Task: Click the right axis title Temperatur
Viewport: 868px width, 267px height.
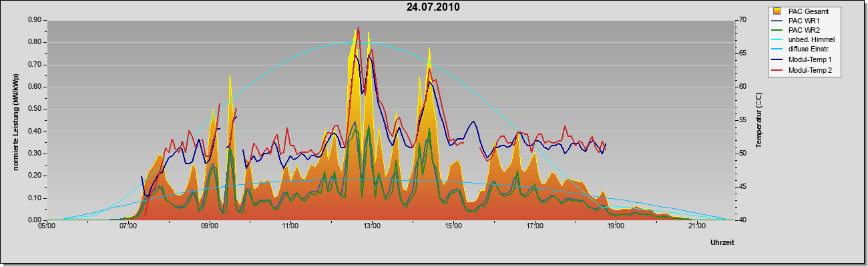Action: click(x=758, y=121)
